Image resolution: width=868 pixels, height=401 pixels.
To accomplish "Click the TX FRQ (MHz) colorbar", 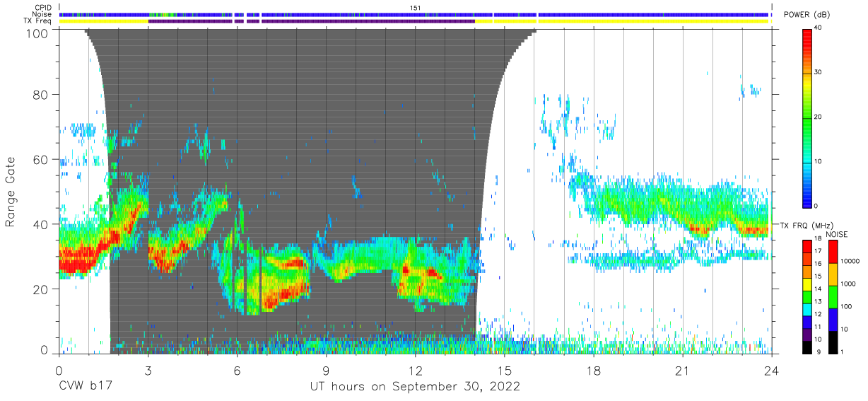I will click(x=807, y=296).
